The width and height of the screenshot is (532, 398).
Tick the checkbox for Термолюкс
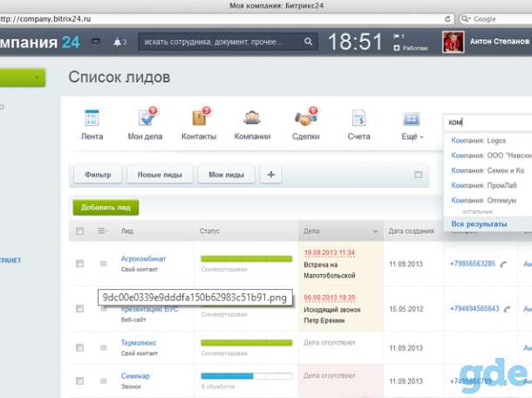tap(79, 347)
